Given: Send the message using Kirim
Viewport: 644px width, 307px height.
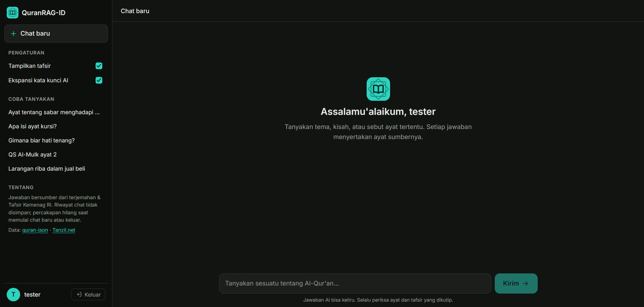Looking at the screenshot, I should click(516, 283).
